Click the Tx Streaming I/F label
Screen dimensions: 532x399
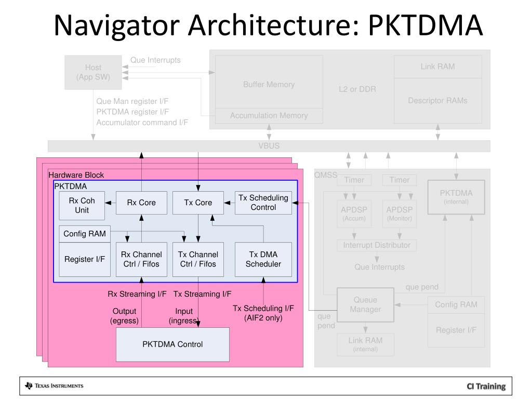202,294
